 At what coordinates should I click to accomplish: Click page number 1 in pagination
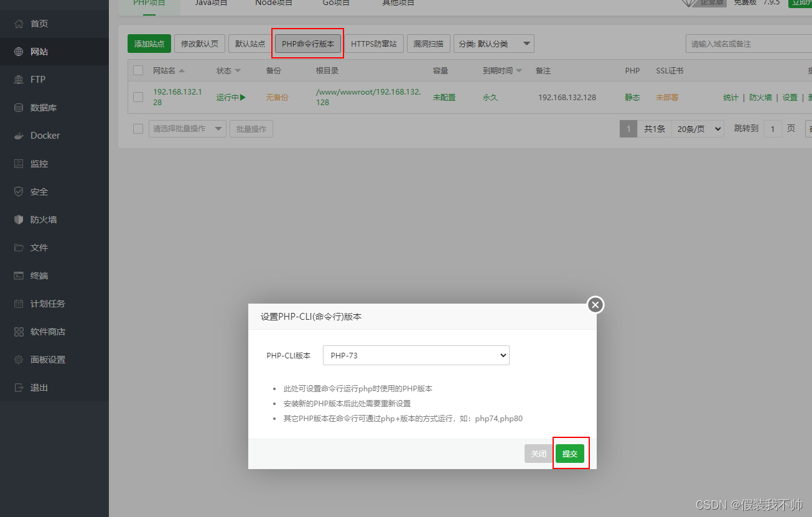(x=628, y=129)
